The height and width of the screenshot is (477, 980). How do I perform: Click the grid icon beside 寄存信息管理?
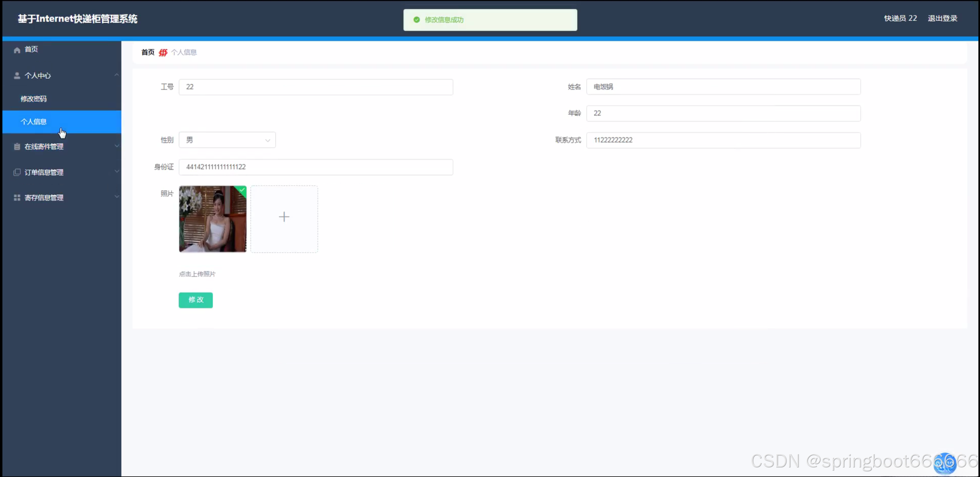(17, 198)
